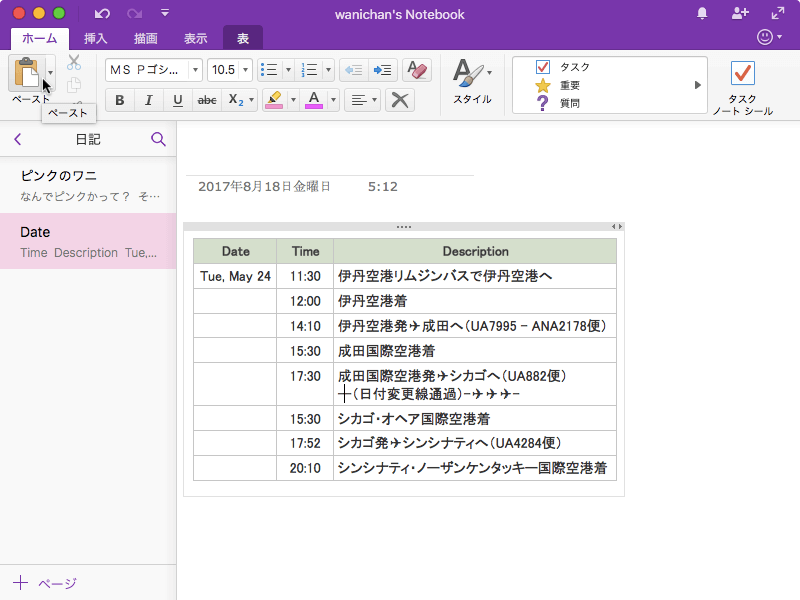This screenshot has height=600, width=800.
Task: Increase the indent level
Action: coord(382,70)
